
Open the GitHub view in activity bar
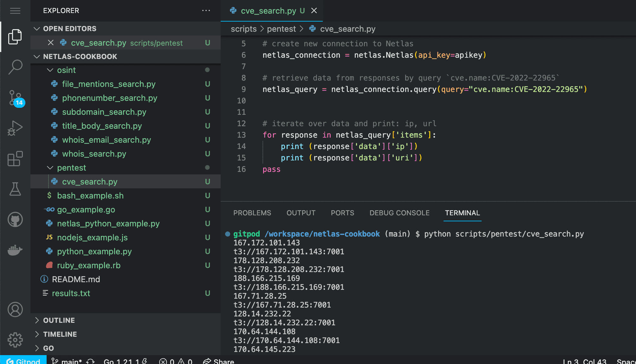tap(15, 219)
